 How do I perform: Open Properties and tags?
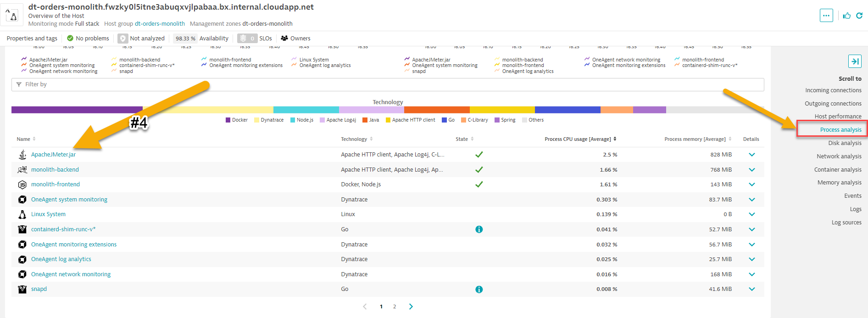(x=32, y=39)
